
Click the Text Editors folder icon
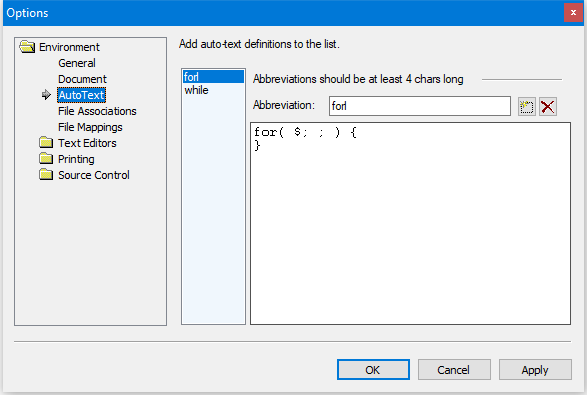coord(46,142)
